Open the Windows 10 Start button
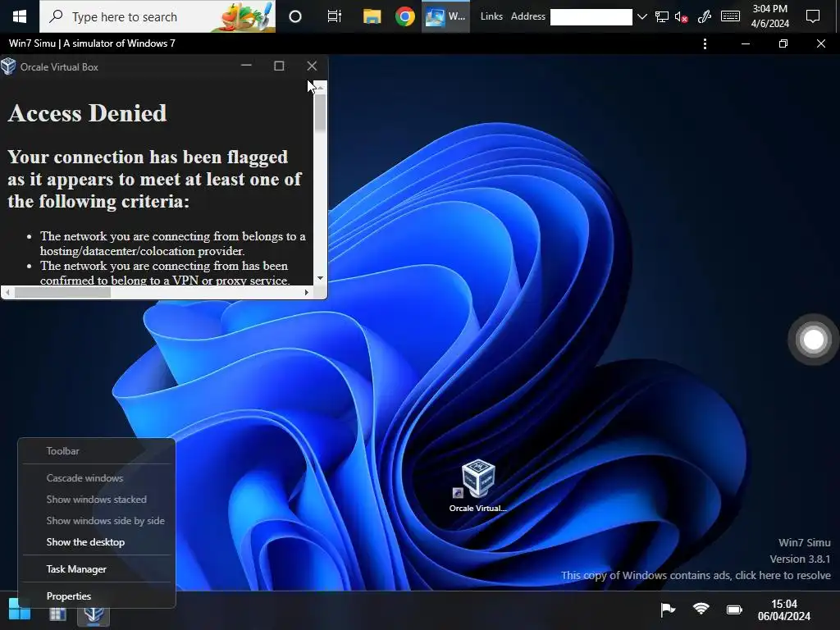Viewport: 840px width, 630px height. click(x=20, y=16)
